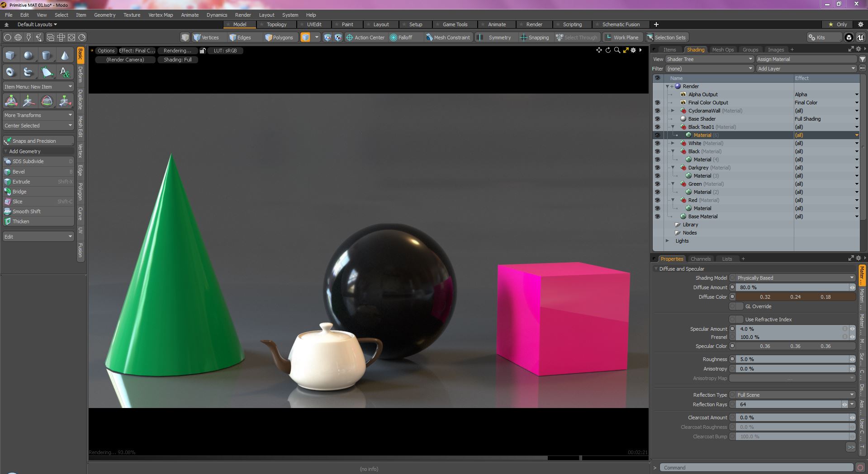Viewport: 868px width, 474px height.
Task: Click the Roughness 5.0 % slider
Action: (792, 359)
